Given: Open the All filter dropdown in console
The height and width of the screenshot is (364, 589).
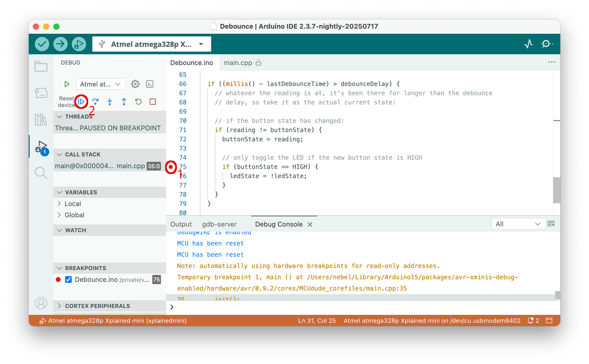Looking at the screenshot, I should click(x=518, y=224).
